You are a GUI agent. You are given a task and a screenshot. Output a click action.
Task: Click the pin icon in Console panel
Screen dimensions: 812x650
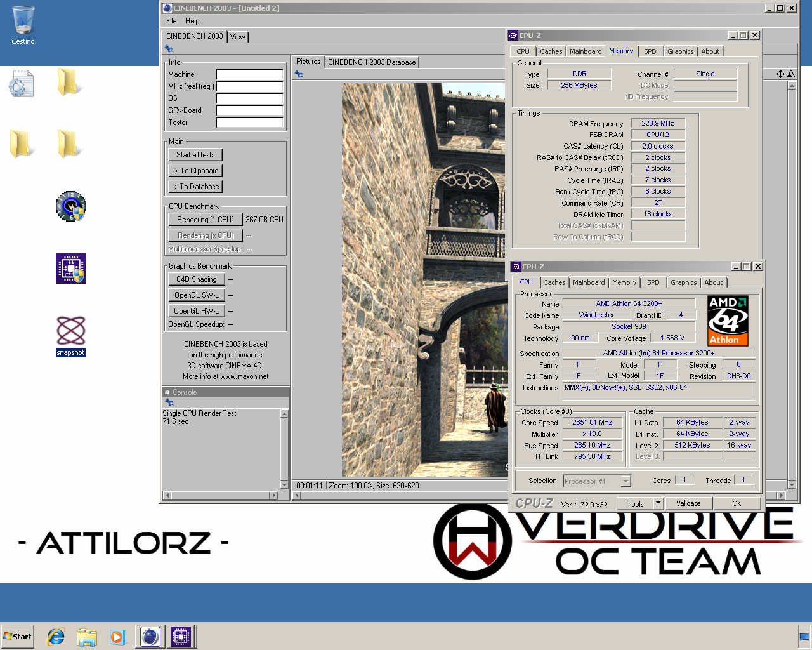pos(169,402)
